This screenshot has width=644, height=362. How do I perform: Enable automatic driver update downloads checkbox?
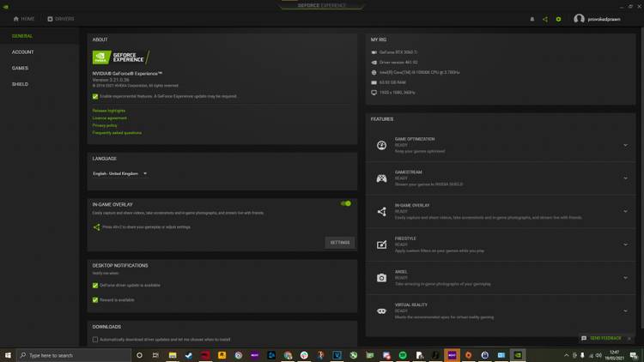click(x=95, y=340)
